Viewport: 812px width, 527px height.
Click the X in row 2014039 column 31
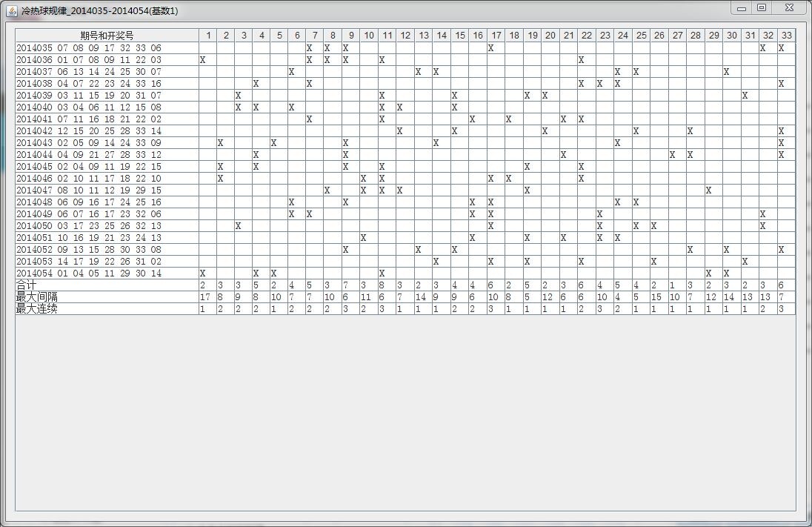[745, 96]
